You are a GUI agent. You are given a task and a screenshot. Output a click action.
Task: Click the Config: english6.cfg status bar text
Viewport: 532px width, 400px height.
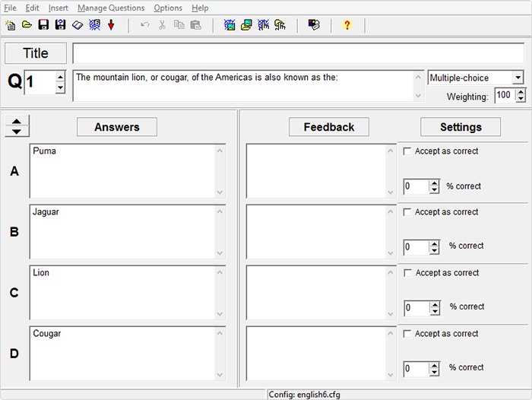click(x=304, y=395)
